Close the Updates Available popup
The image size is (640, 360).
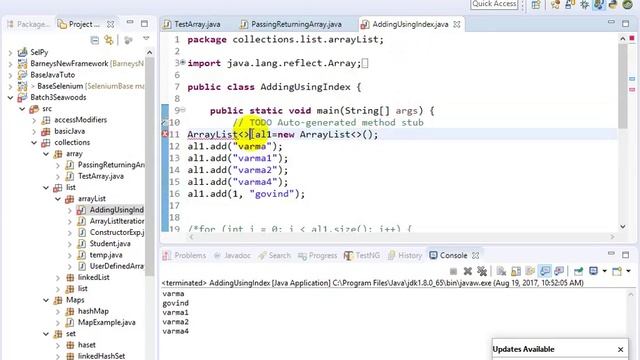620,349
